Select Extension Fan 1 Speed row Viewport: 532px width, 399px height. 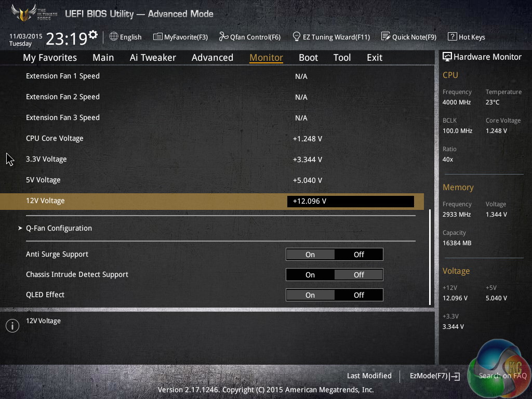pyautogui.click(x=212, y=76)
